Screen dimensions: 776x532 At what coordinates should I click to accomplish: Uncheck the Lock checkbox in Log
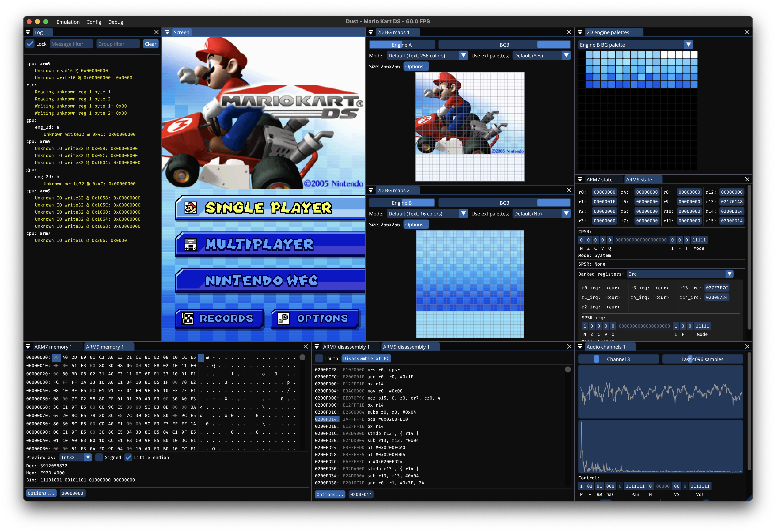tap(30, 44)
